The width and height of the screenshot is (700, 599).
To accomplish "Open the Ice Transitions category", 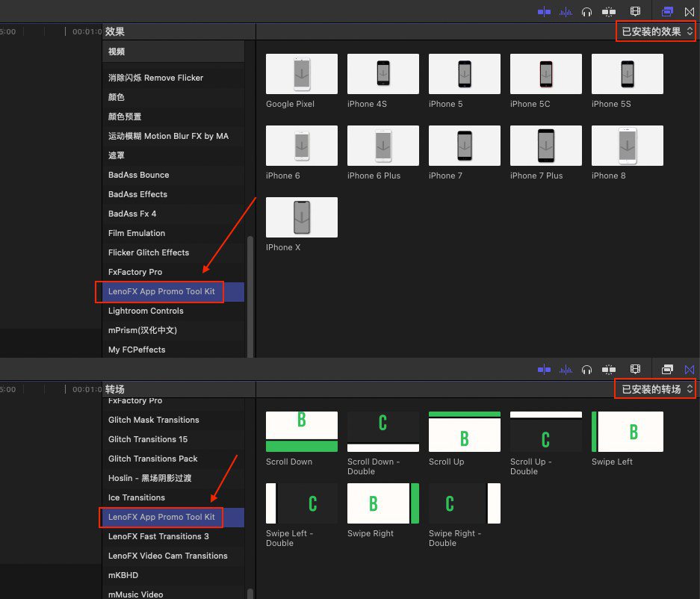I will tap(173, 497).
